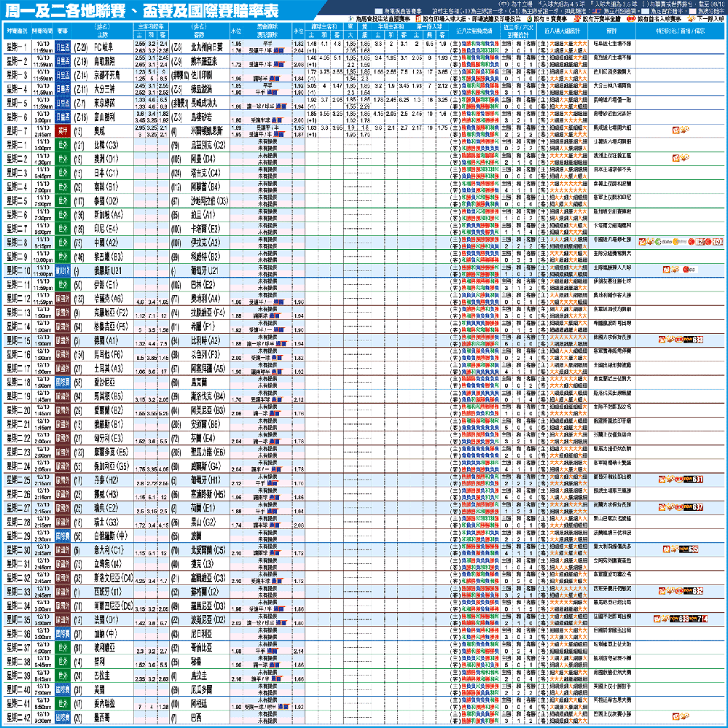Image resolution: width=728 pixels, height=728 pixels.
Task: Click the page title 周一及二各地聯賽、盃賽及國際賽賠率表
Action: (x=141, y=11)
